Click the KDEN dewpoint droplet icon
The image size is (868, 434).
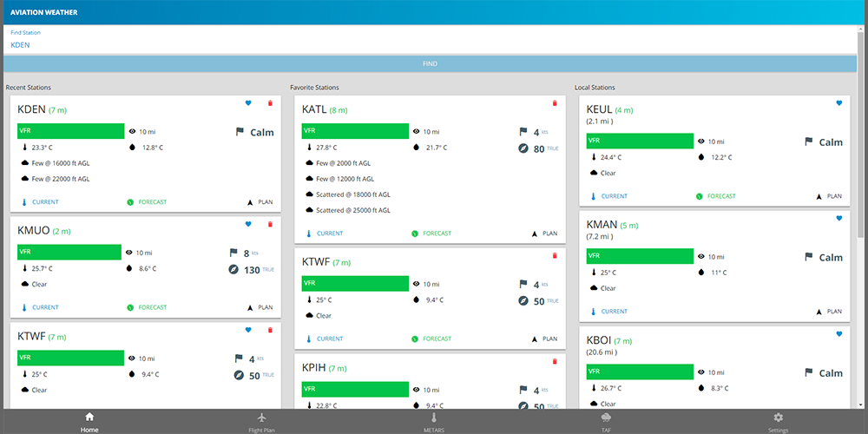pos(132,148)
